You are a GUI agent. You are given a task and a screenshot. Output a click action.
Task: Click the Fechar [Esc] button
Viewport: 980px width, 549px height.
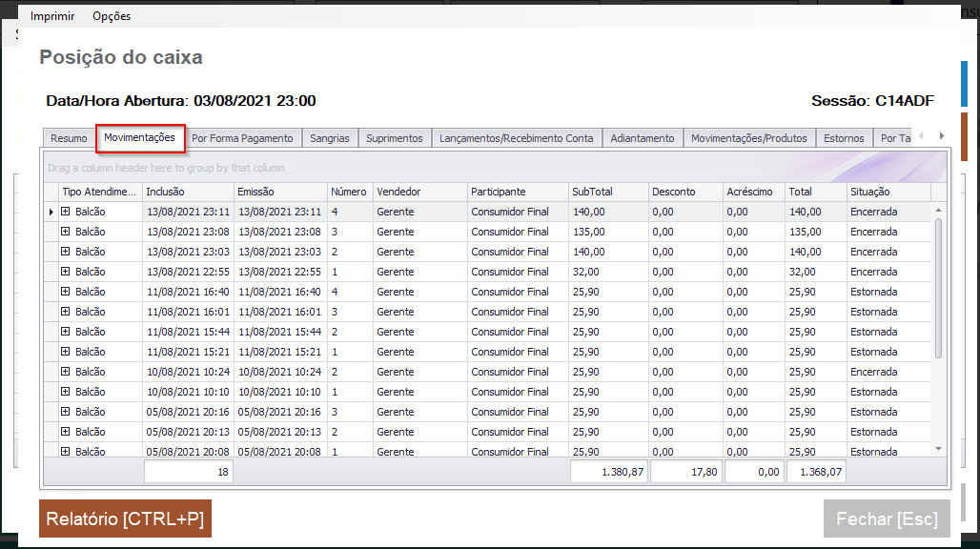pos(887,518)
